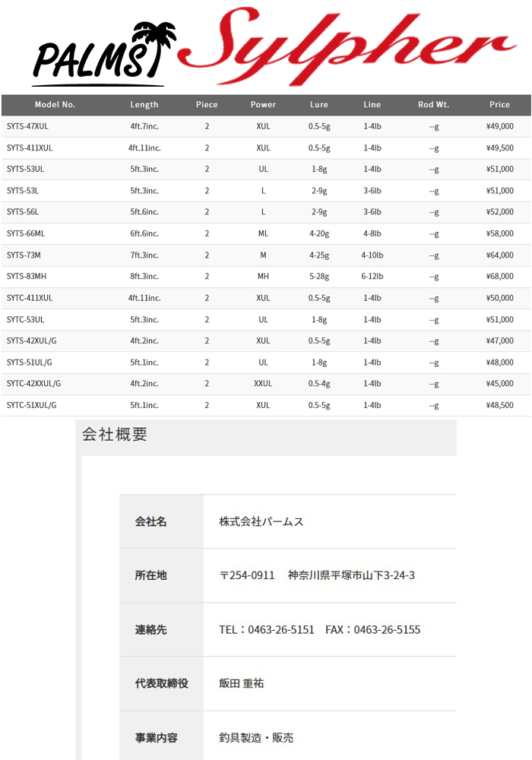Click the 5ft.6inc. length cell

[144, 212]
